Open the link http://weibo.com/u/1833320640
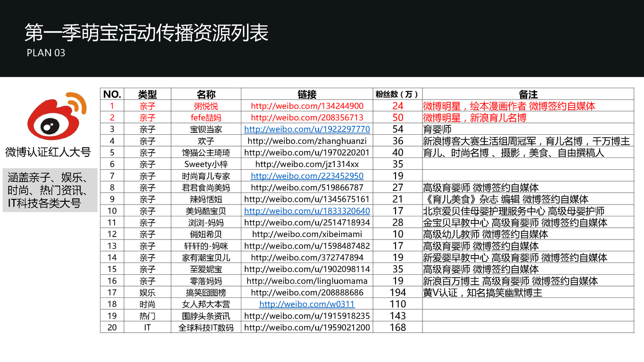Viewport: 644px width, 362px height. tap(307, 211)
